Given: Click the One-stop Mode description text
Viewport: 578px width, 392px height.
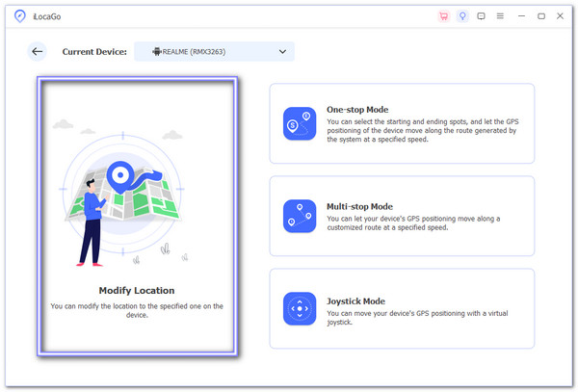Looking at the screenshot, I should pos(423,130).
